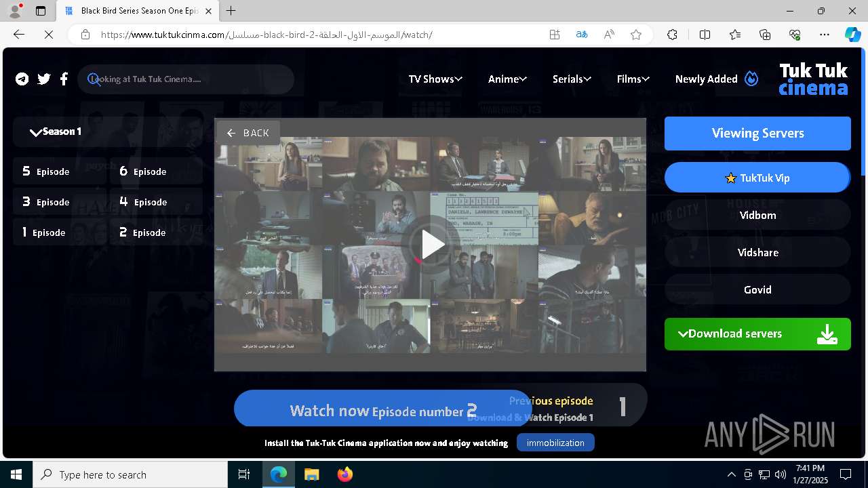Focus the Tuk Tuk Cinema search field
The image size is (868, 488).
click(186, 79)
